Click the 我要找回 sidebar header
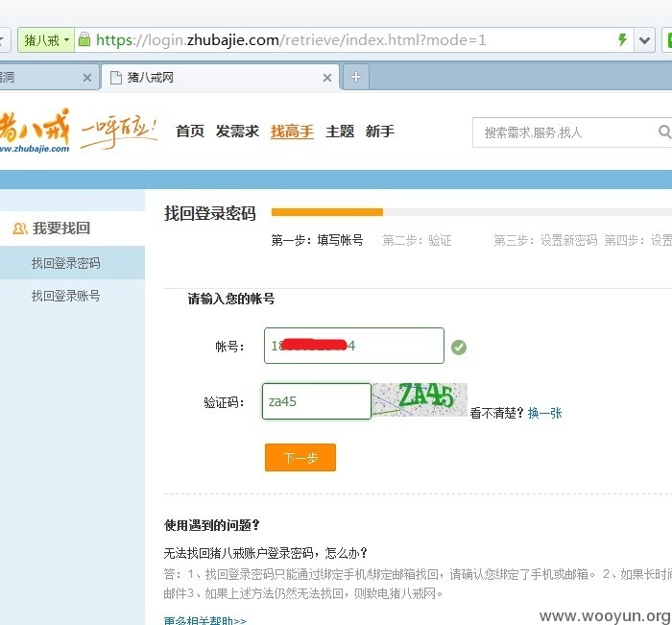This screenshot has width=672, height=625. pos(61,228)
